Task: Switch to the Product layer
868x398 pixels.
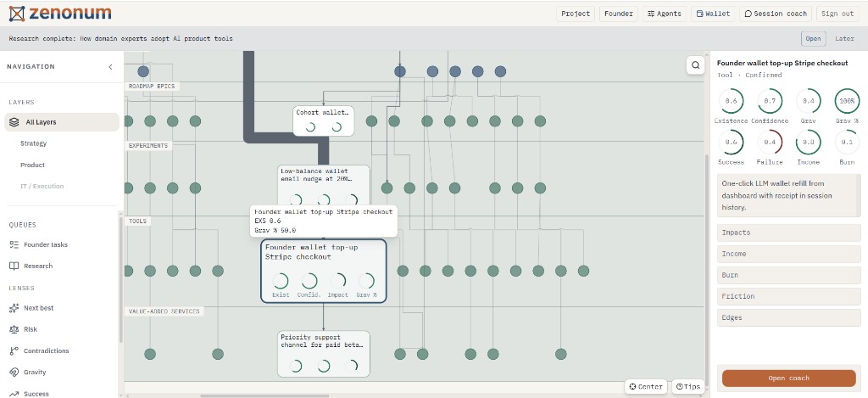Action: click(33, 165)
